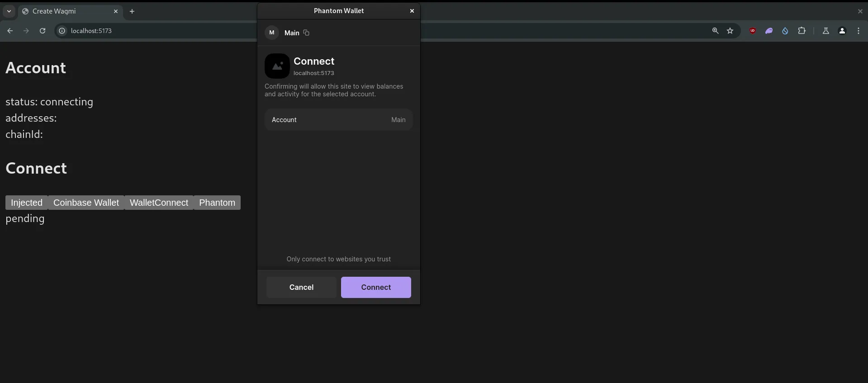Click the Main account name in Phantom header

point(292,33)
